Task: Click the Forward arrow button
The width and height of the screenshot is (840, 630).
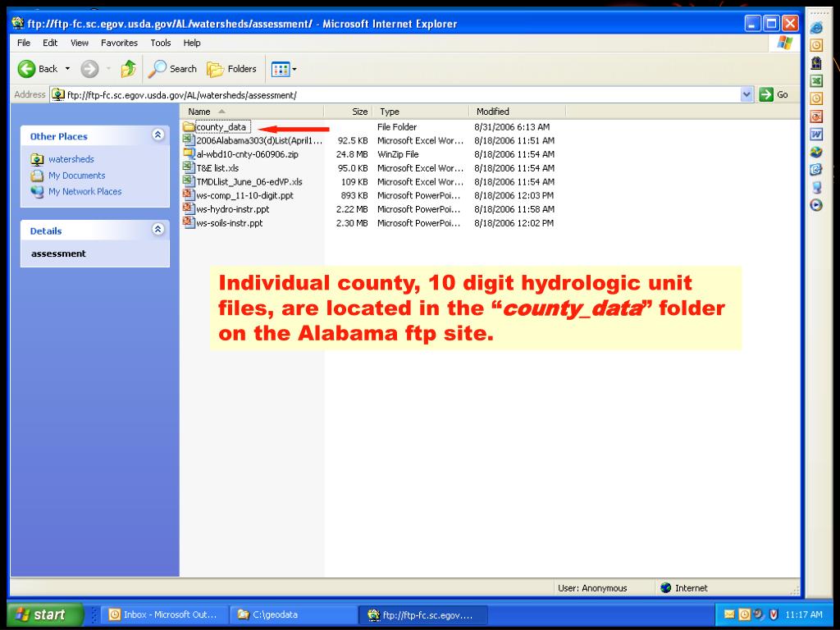Action: (x=89, y=69)
